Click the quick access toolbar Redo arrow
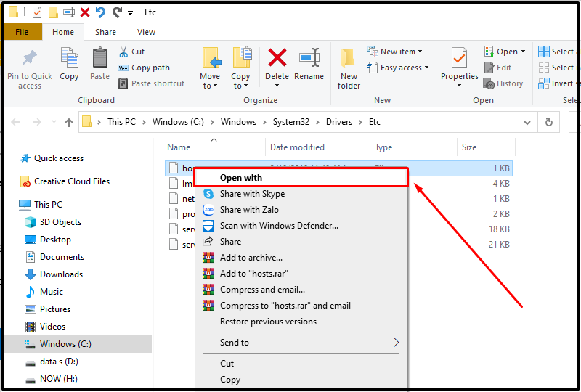Viewport: 581px width, 392px height. pyautogui.click(x=117, y=12)
